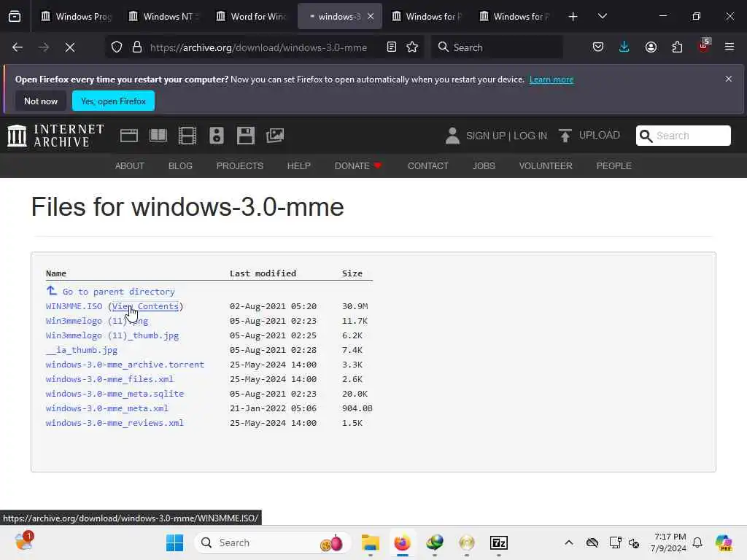Go back with the browser back arrow
The image size is (747, 560).
pyautogui.click(x=18, y=47)
